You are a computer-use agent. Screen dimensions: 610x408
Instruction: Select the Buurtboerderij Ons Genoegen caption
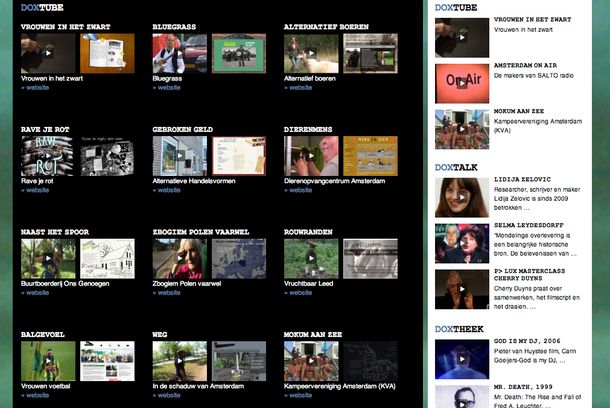point(65,284)
